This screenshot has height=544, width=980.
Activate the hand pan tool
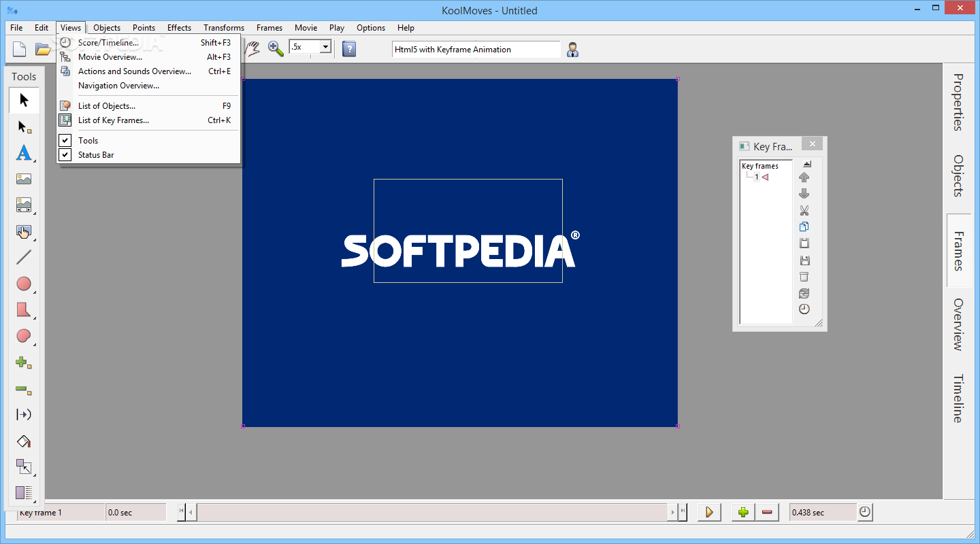point(252,48)
